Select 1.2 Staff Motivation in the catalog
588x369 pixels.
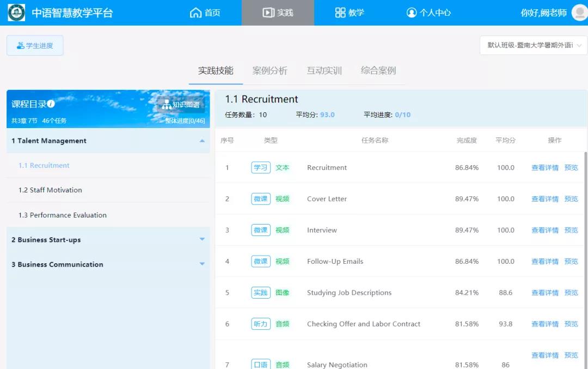click(x=50, y=190)
